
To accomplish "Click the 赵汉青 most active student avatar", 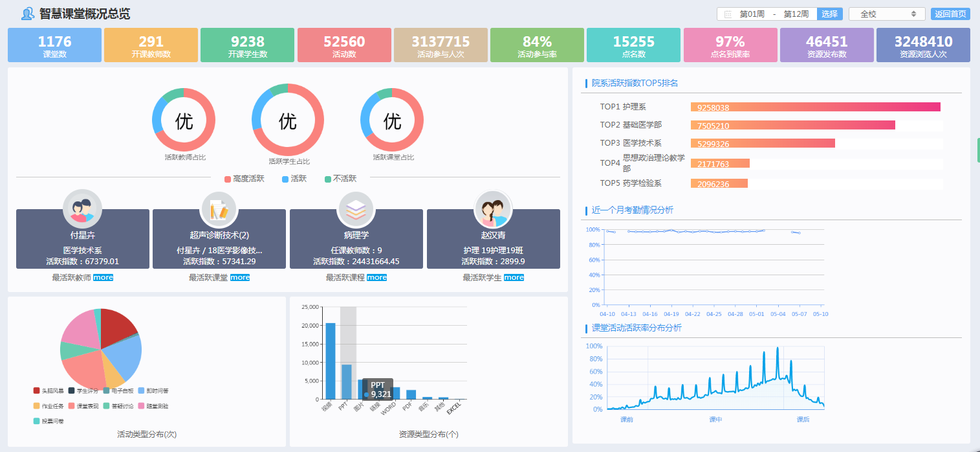I will point(493,209).
